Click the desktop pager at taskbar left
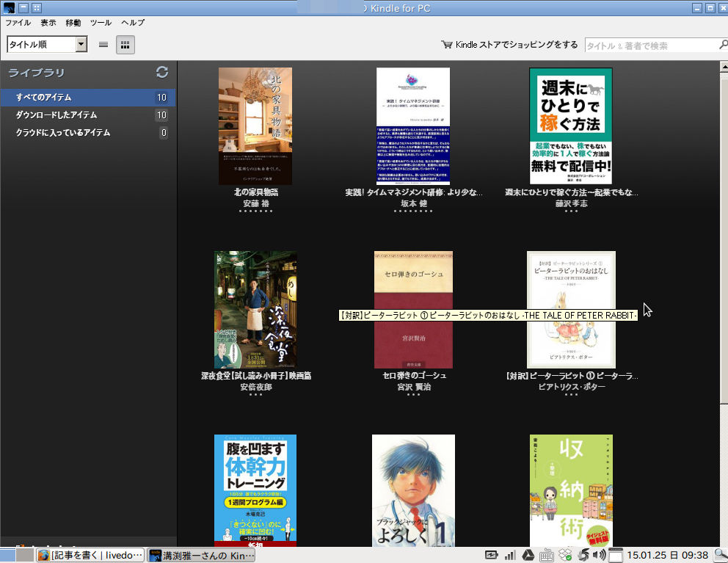This screenshot has width=728, height=563. (x=17, y=555)
